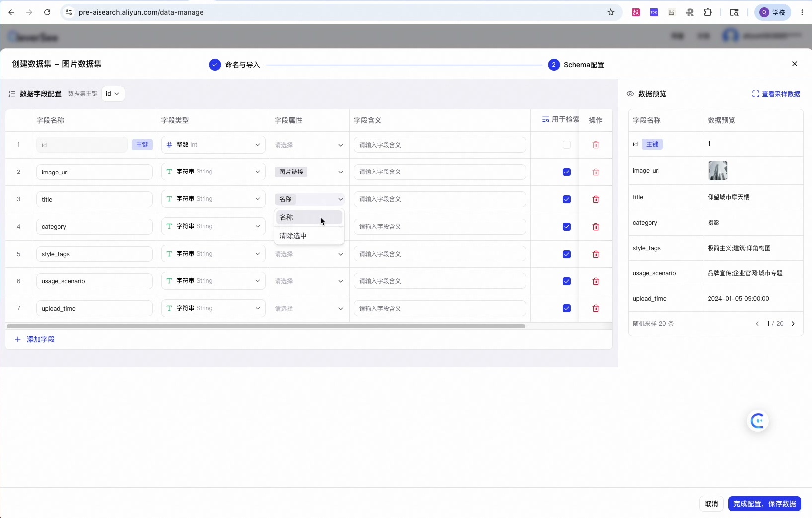The width and height of the screenshot is (812, 518).
Task: Click field meaning input for category
Action: (x=440, y=227)
